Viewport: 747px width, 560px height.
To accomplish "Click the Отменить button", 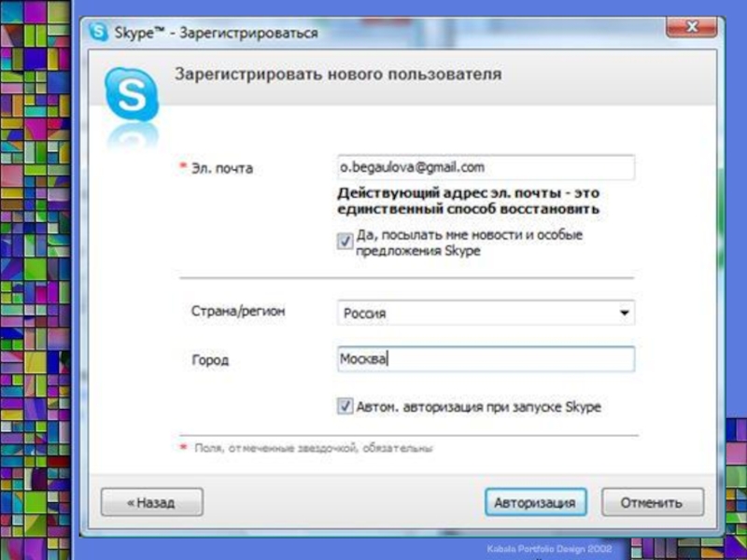I will coord(652,502).
